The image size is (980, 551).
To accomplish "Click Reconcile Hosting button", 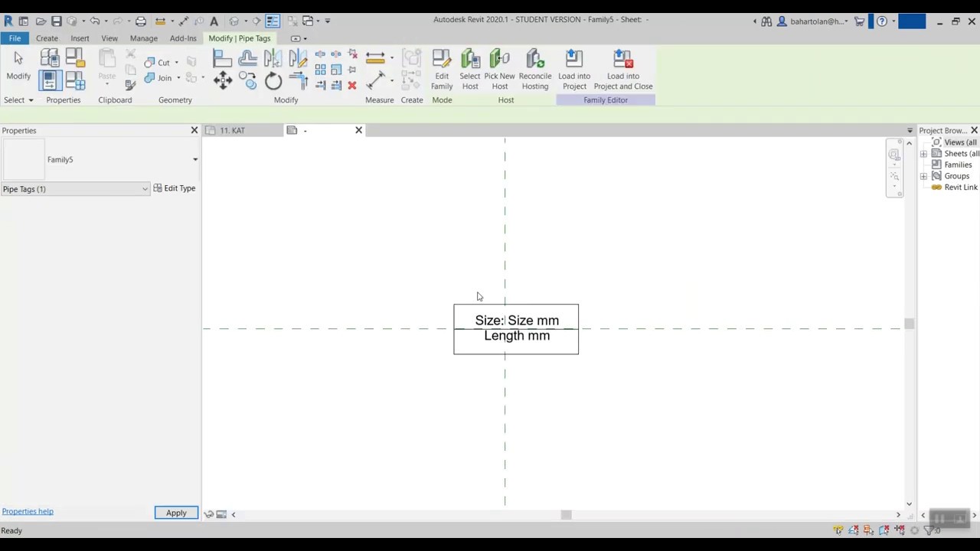I will point(535,70).
